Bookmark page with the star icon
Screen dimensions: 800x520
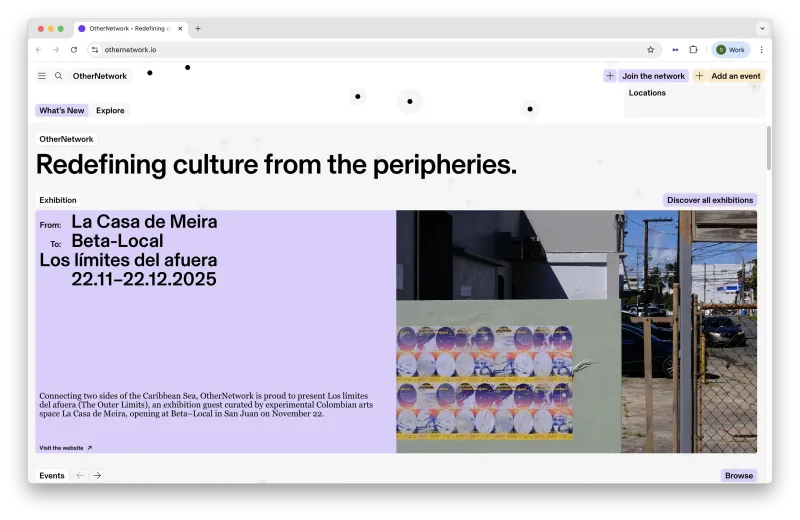tap(651, 49)
